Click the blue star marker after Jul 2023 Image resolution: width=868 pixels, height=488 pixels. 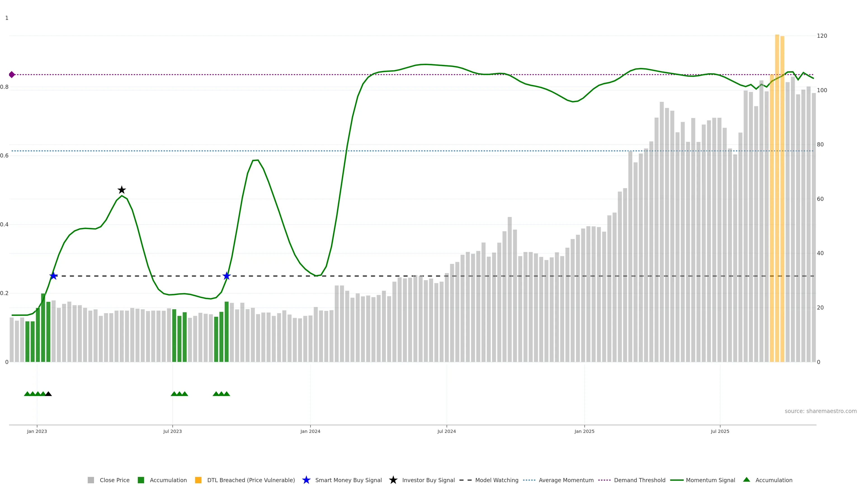point(226,276)
